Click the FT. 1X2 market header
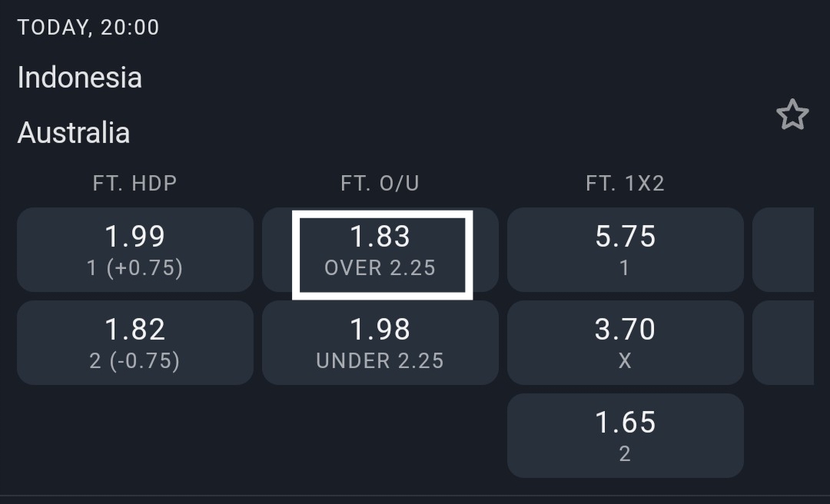830x504 pixels. click(x=626, y=183)
